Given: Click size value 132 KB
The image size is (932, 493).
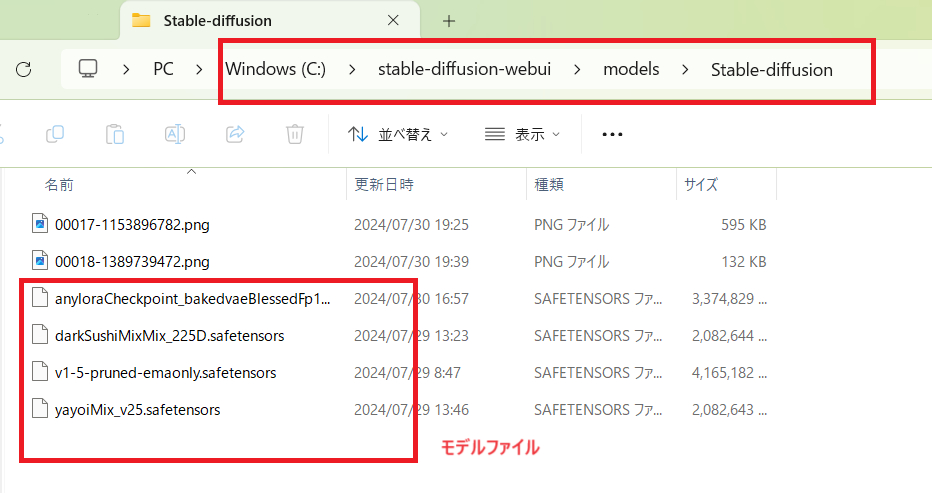Looking at the screenshot, I should pyautogui.click(x=744, y=262).
